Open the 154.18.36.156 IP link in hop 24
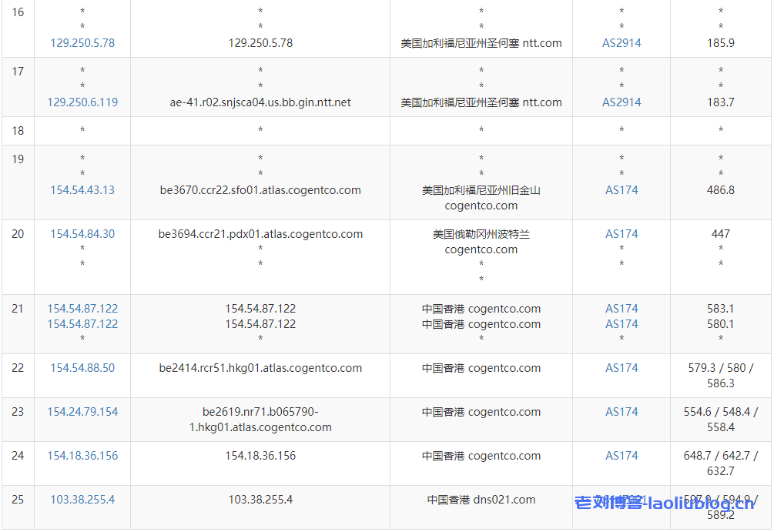Viewport: 774px width, 532px height. [x=82, y=456]
